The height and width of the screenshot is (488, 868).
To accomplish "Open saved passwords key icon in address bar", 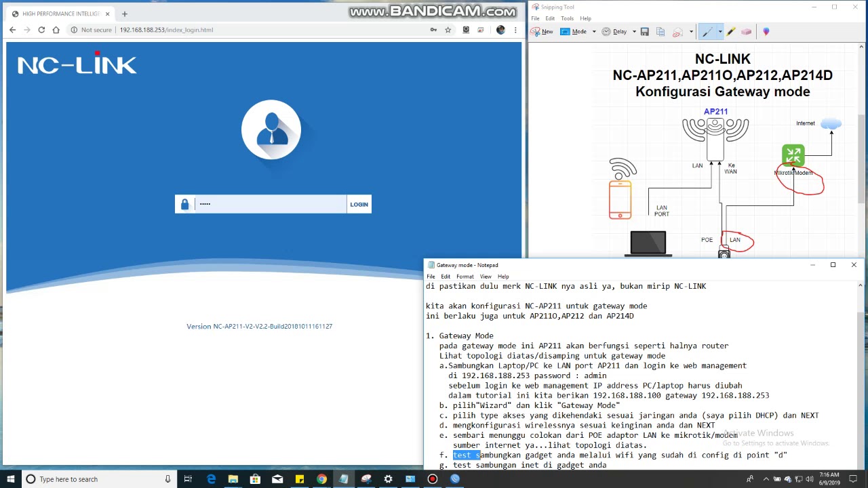I will coord(433,30).
